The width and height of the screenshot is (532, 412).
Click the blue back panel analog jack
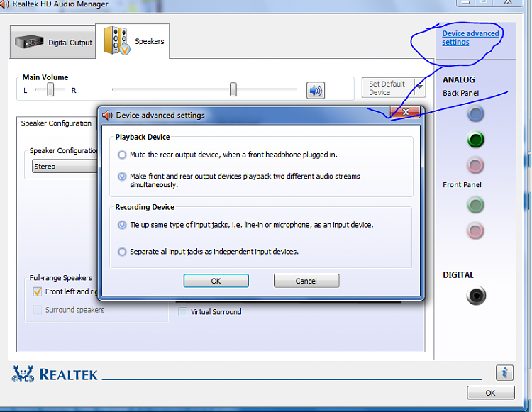point(475,114)
